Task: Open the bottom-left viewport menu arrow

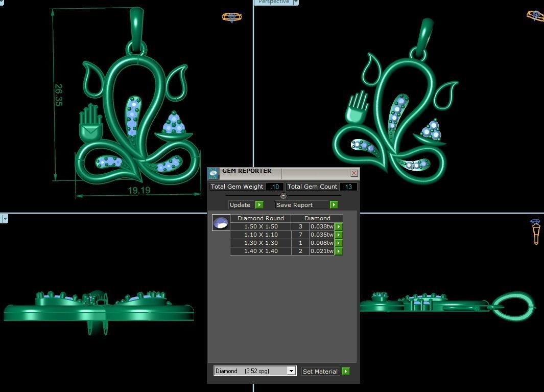Action: [5, 219]
